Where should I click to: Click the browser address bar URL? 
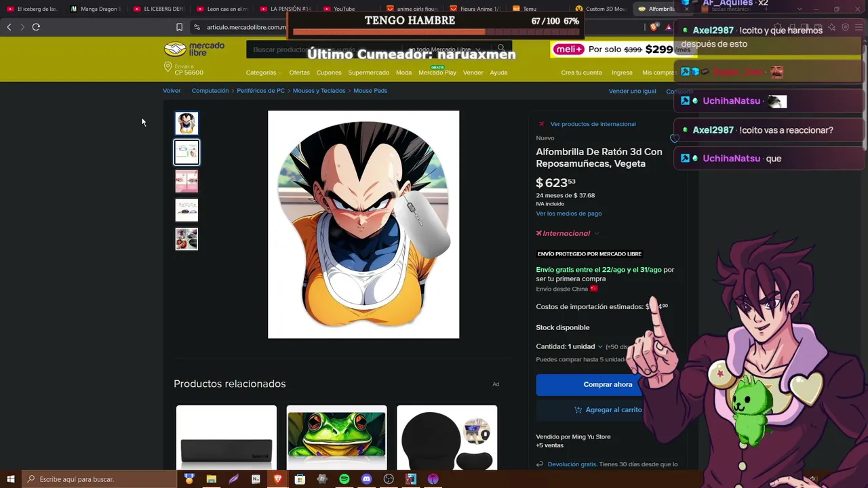(246, 27)
